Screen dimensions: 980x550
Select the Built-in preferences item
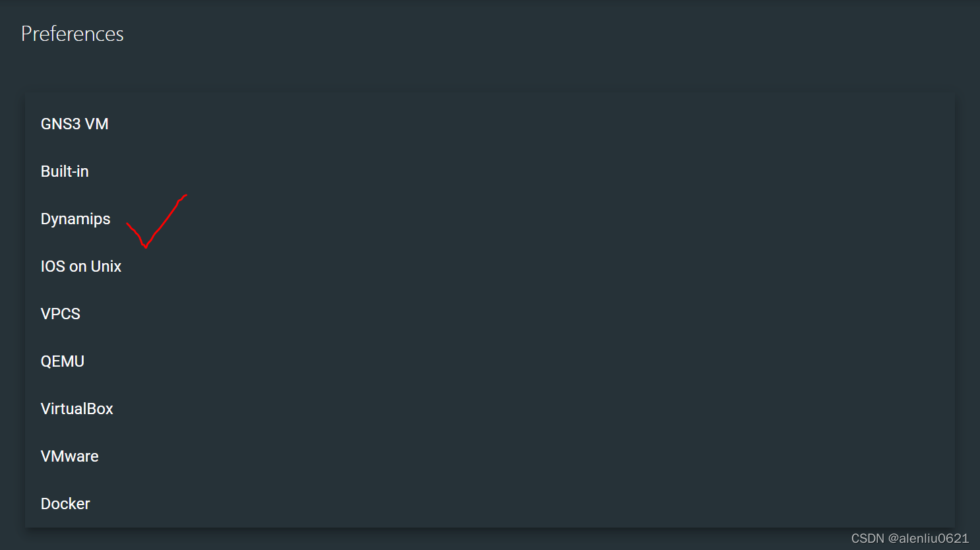(x=490, y=171)
